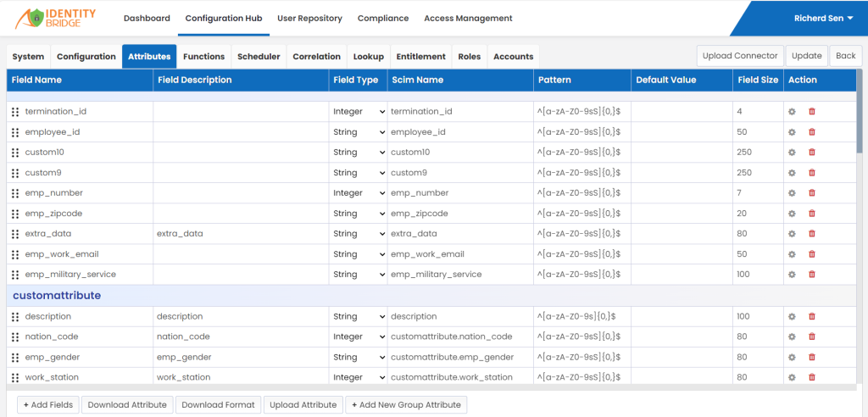
Task: Delete the emp_military_service field
Action: click(812, 274)
